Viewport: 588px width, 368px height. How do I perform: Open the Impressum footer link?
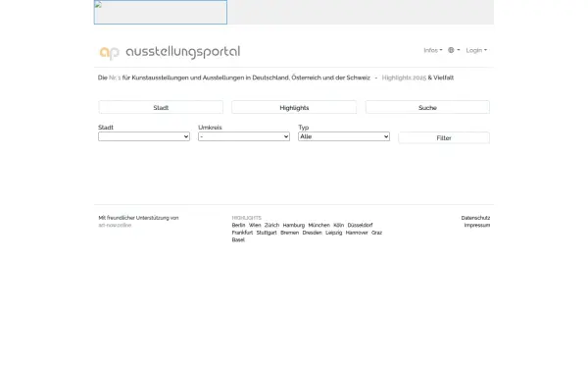tap(477, 226)
